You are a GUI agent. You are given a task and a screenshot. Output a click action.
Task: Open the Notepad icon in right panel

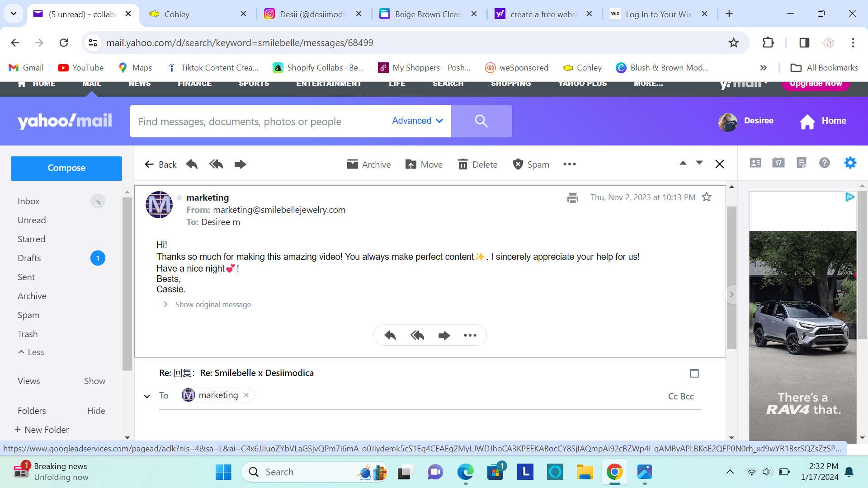click(x=802, y=163)
